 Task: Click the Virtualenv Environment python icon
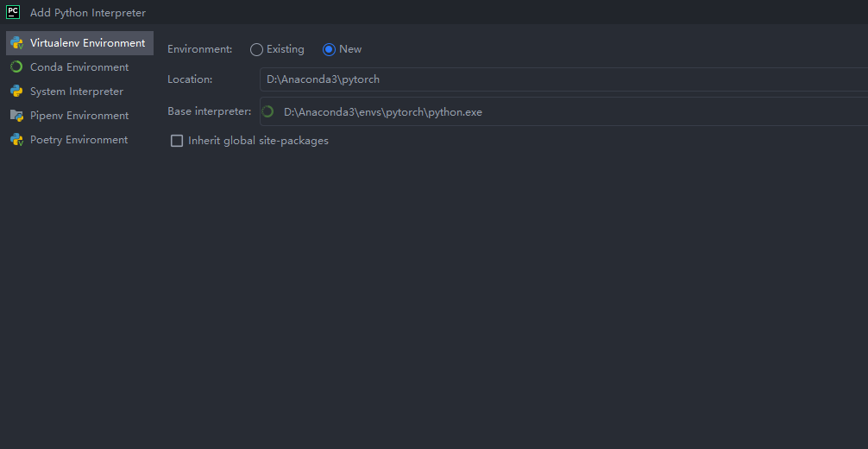16,43
